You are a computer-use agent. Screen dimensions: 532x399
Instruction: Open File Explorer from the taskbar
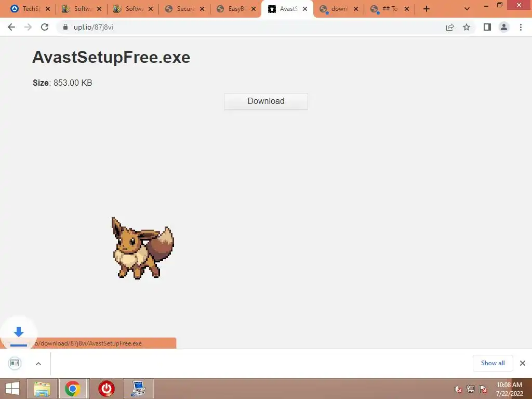point(42,389)
